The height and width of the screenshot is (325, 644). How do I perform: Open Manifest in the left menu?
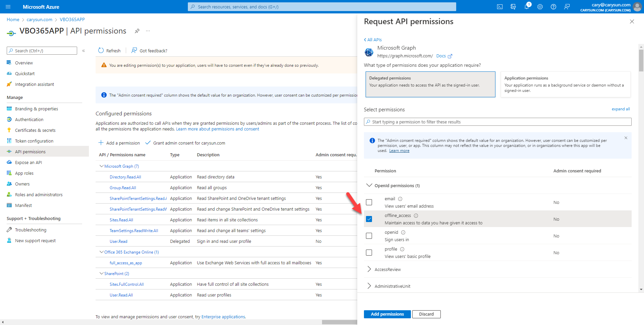23,205
